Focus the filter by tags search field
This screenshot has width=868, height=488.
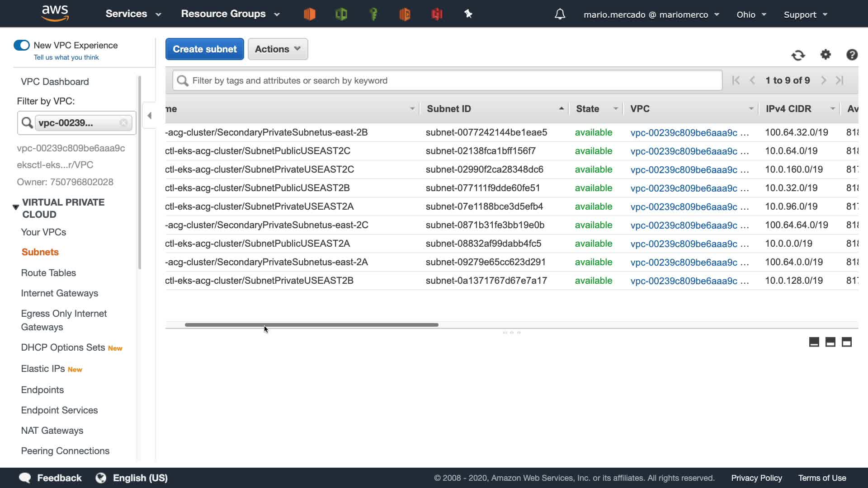[447, 80]
